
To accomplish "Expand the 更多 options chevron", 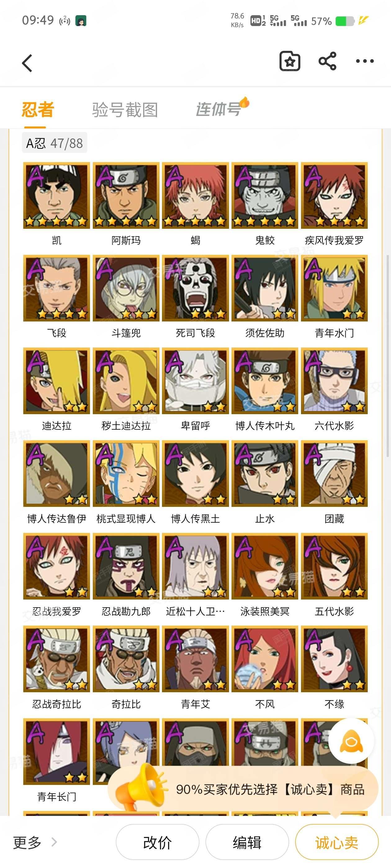I will [54, 842].
